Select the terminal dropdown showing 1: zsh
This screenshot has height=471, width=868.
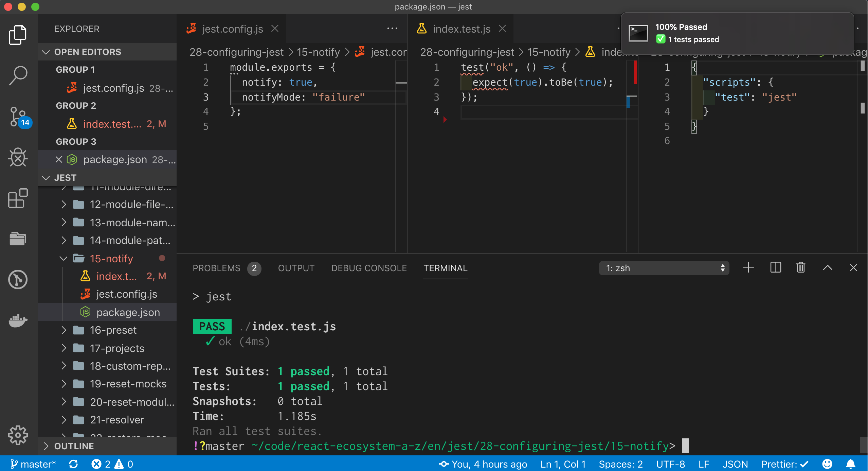pos(664,268)
